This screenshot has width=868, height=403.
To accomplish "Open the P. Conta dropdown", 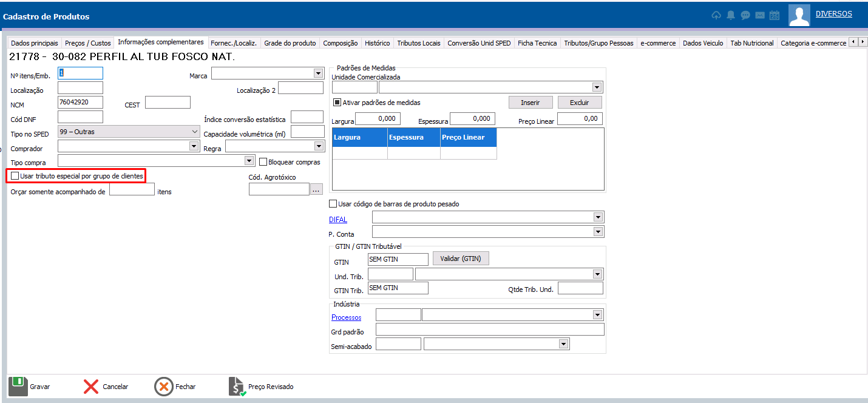I will click(x=598, y=232).
